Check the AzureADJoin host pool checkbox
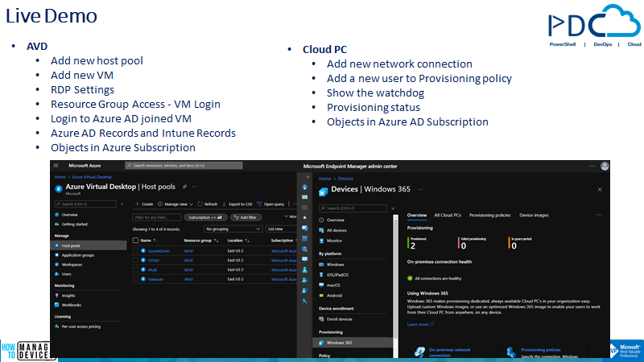Viewport: 644px width, 362px height. click(x=135, y=251)
